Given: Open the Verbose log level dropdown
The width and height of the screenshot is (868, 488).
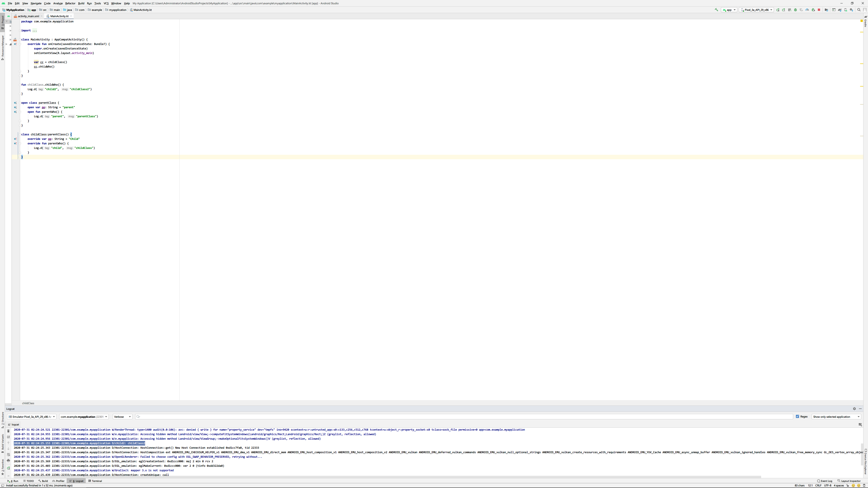Looking at the screenshot, I should coord(122,417).
